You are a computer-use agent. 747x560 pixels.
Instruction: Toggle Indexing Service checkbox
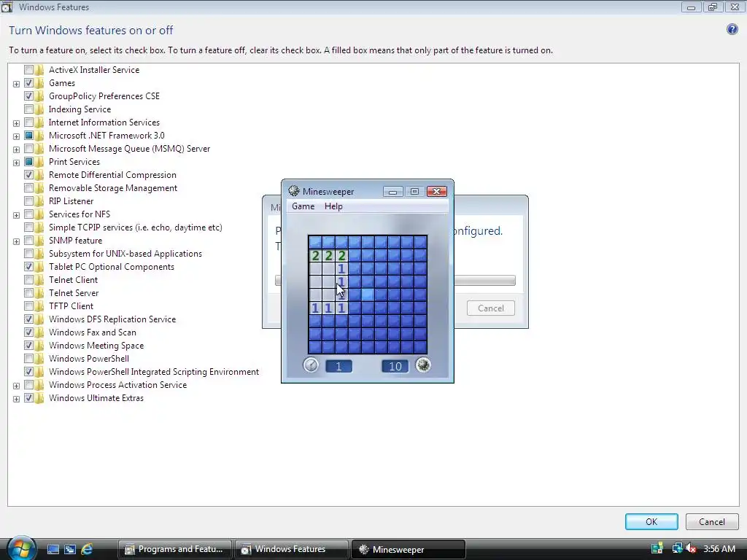pyautogui.click(x=28, y=109)
